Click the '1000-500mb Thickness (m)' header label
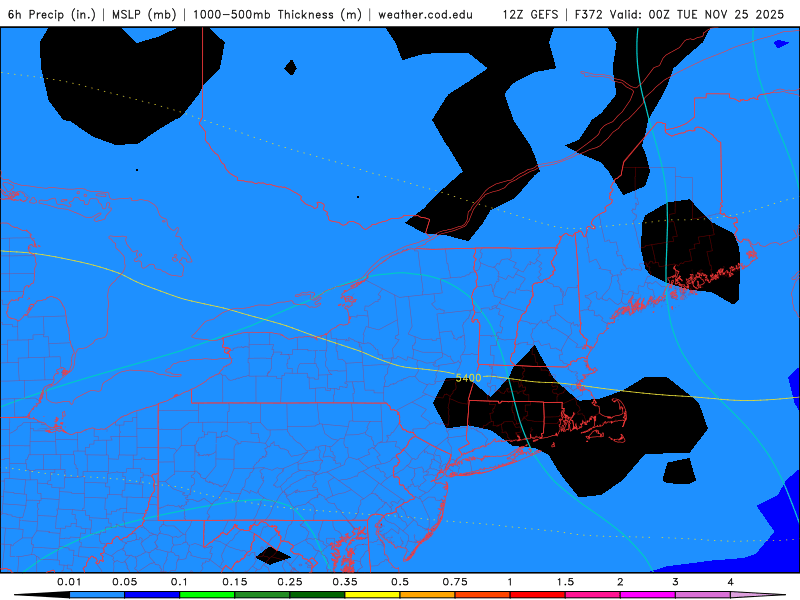 click(277, 15)
